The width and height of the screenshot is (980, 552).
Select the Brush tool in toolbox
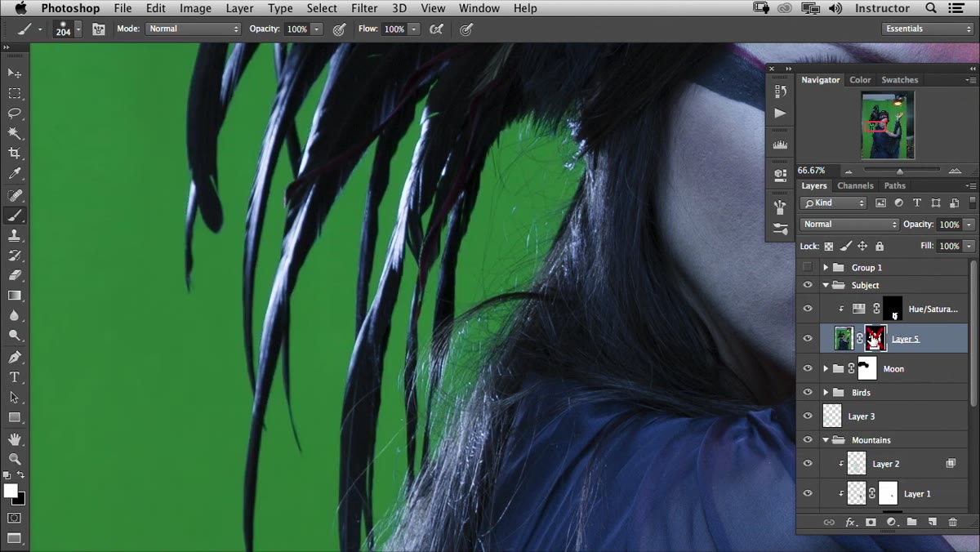(15, 216)
